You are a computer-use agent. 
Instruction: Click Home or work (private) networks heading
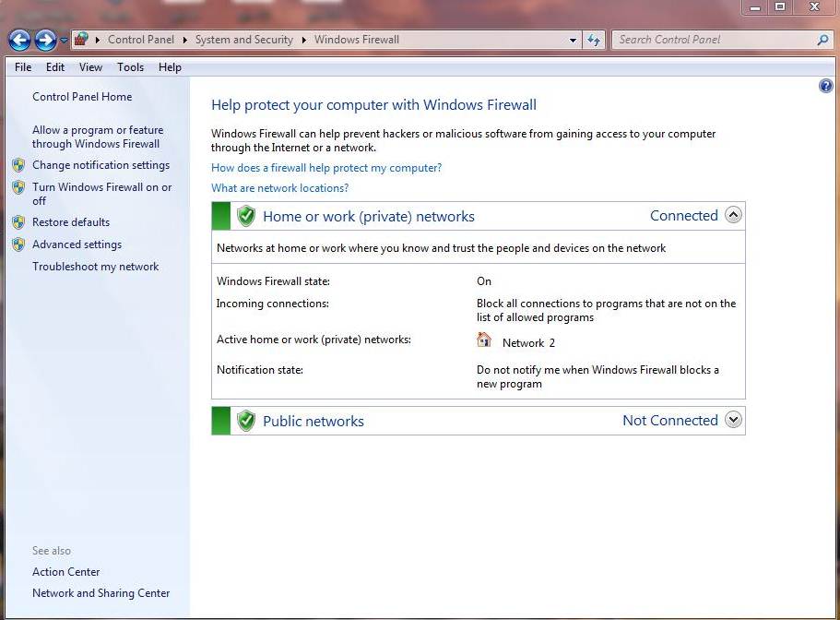point(369,216)
